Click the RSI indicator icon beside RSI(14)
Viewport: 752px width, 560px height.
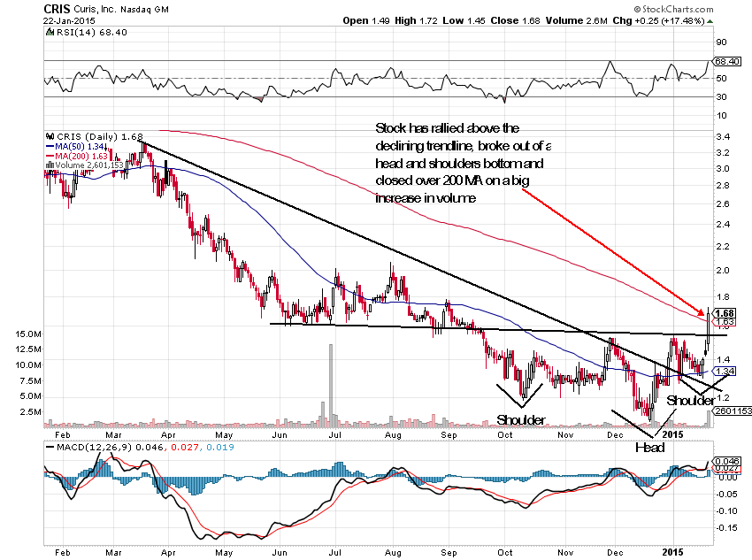pos(50,32)
